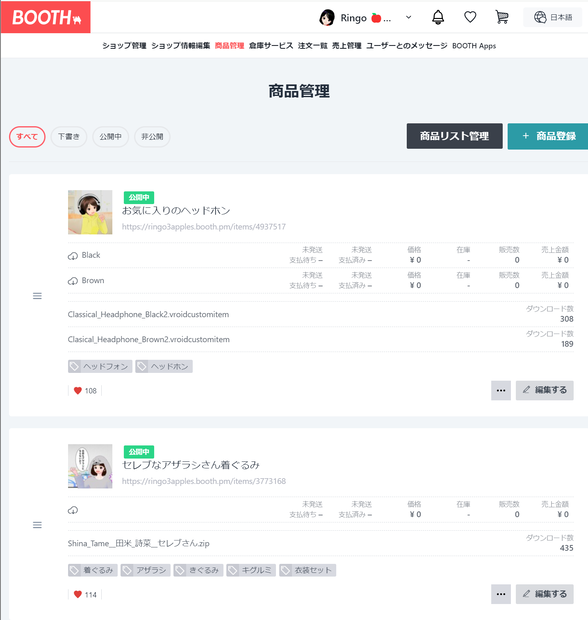Viewport: 588px width, 620px height.
Task: Open the seal kigurumi item thumbnail
Action: click(90, 467)
